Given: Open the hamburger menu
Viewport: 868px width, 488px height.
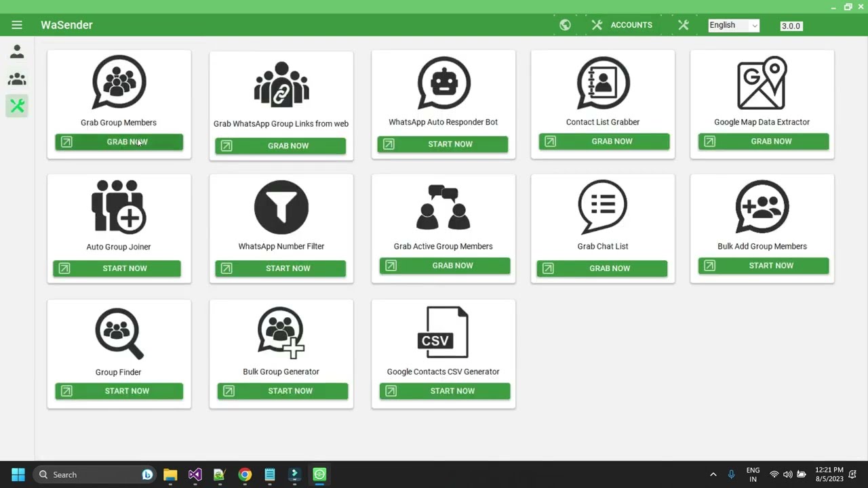Looking at the screenshot, I should (17, 25).
